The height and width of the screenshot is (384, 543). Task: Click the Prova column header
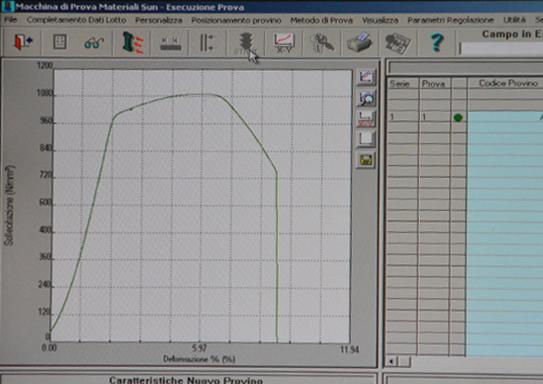(434, 83)
